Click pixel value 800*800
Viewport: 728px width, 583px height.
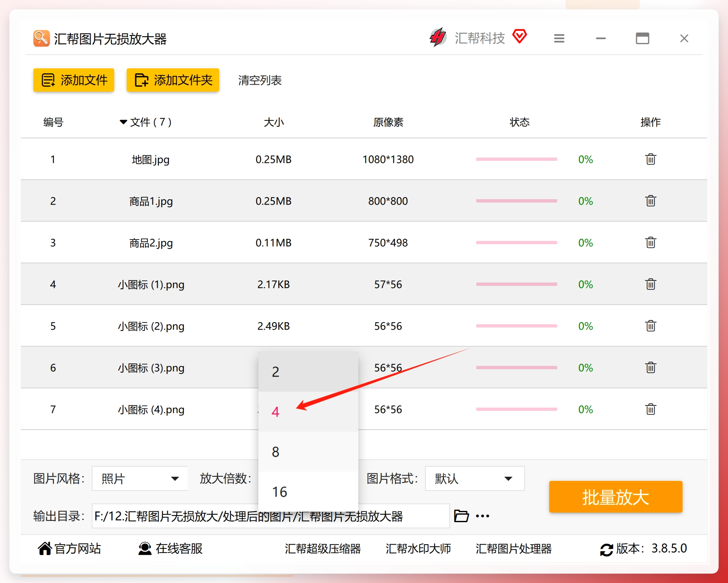coord(388,201)
